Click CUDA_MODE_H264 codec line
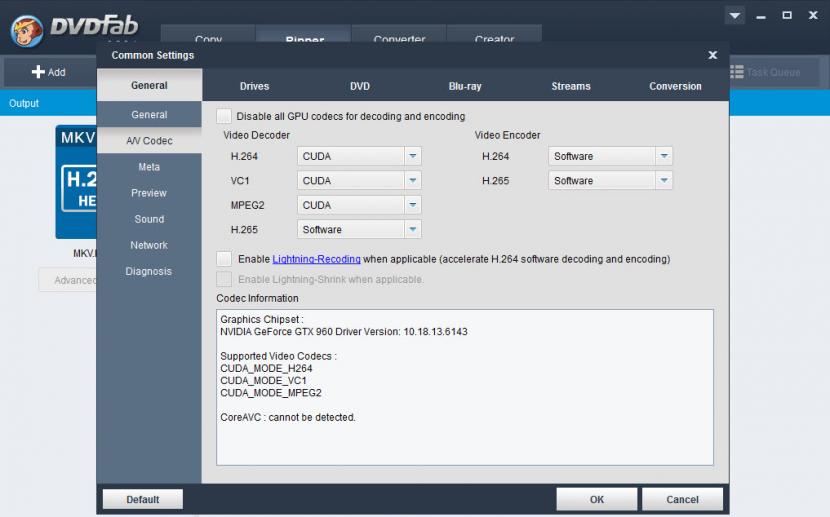This screenshot has height=517, width=830. click(x=266, y=368)
